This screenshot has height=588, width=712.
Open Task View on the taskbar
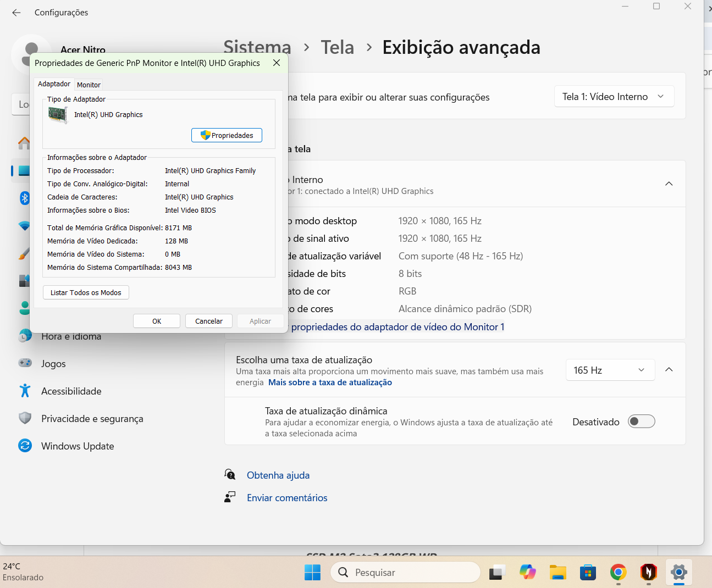497,573
